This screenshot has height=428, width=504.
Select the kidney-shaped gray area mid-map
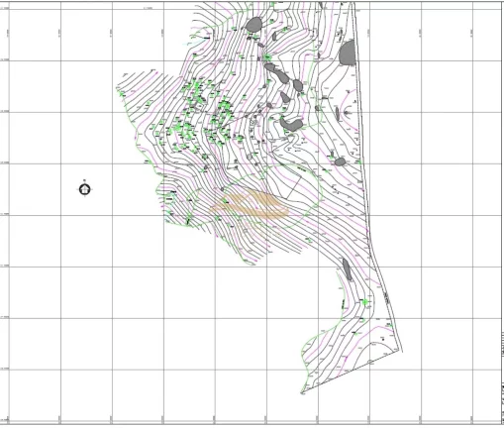tap(291, 124)
